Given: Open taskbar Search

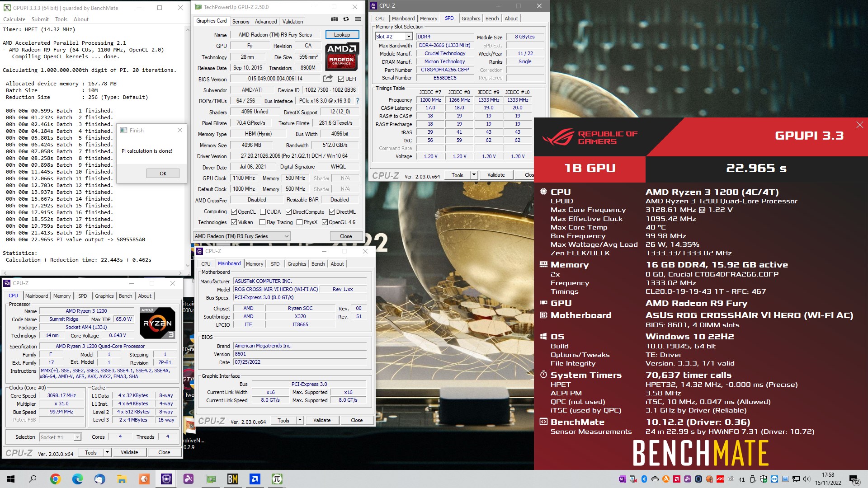Looking at the screenshot, I should click(33, 479).
